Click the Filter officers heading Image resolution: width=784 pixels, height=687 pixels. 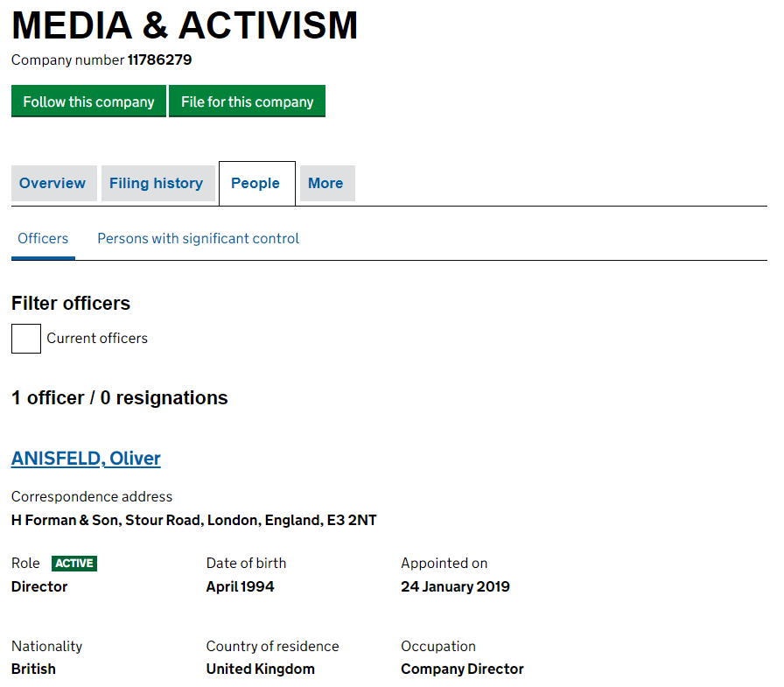tap(70, 303)
